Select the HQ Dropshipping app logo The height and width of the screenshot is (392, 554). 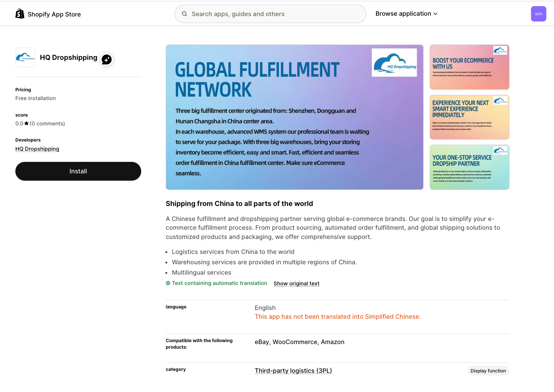tap(25, 58)
